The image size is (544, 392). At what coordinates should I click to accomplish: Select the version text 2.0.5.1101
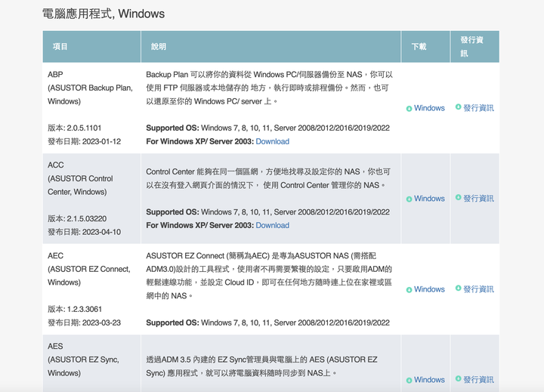click(x=84, y=128)
